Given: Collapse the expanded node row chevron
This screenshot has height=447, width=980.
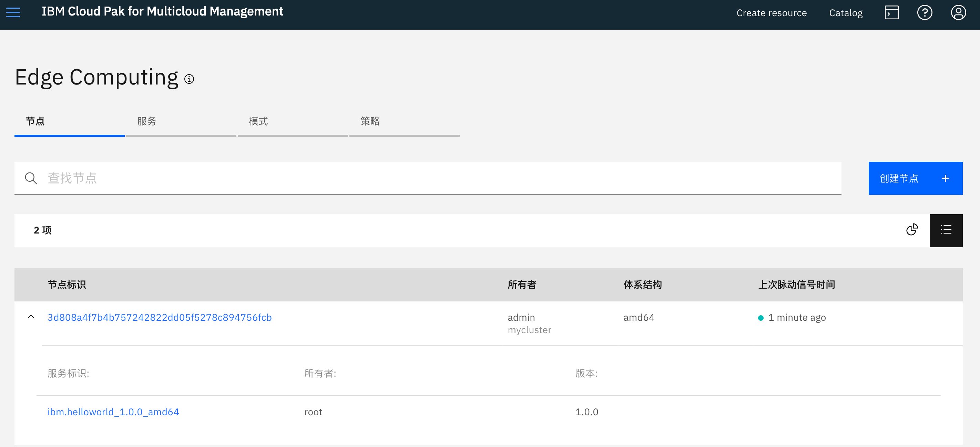Looking at the screenshot, I should click(31, 317).
